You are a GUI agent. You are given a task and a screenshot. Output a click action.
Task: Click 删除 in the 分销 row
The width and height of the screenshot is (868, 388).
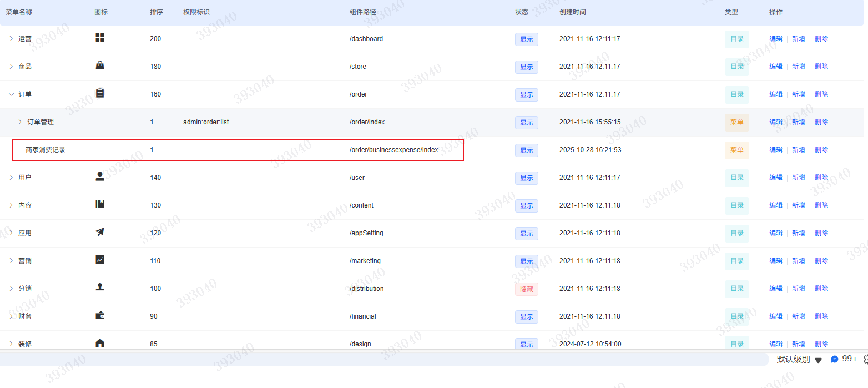coord(821,289)
